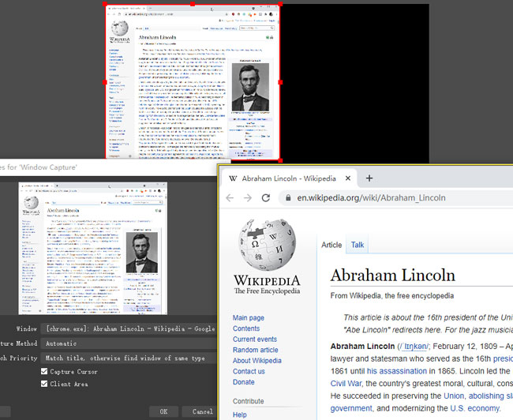Click the top-middle red resize handle
Image resolution: width=513 pixels, height=420 pixels.
[193, 4]
